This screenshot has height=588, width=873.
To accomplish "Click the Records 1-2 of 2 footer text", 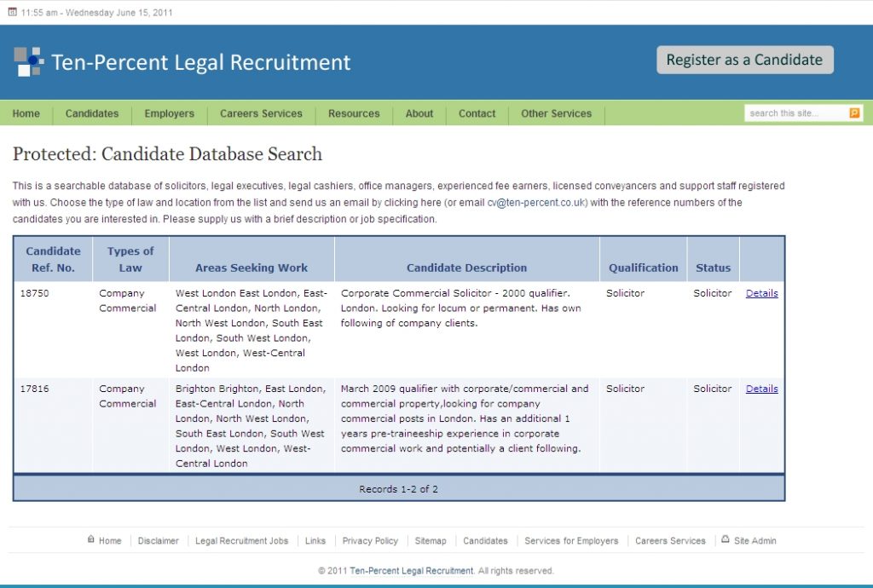I will (399, 489).
